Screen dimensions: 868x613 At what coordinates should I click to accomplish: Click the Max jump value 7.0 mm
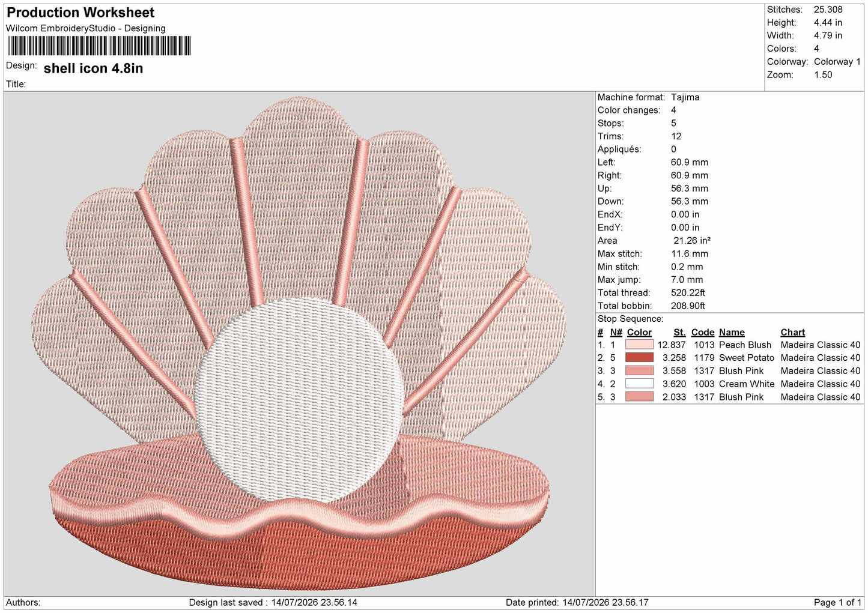coord(687,280)
